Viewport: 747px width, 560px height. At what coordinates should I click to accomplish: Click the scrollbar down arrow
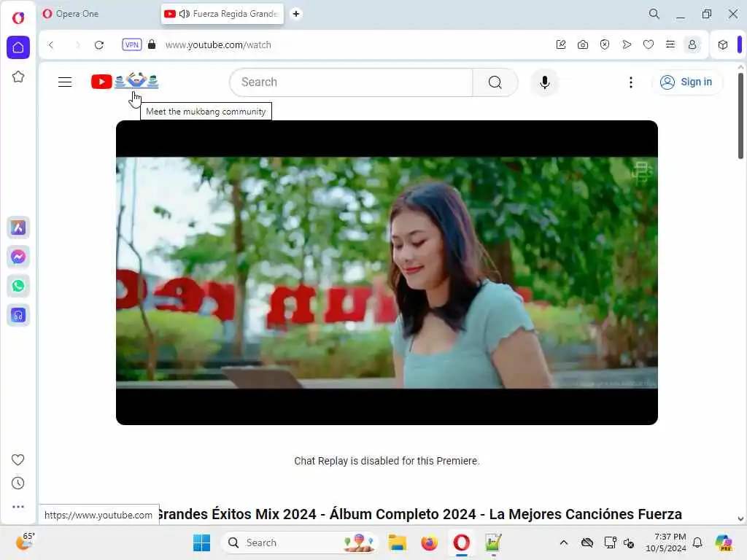(x=741, y=519)
